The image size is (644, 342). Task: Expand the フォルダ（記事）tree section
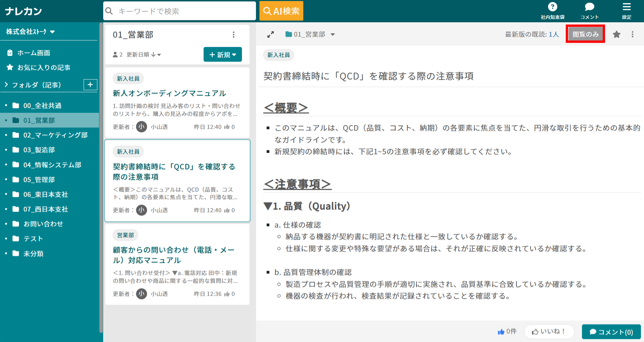[6, 85]
